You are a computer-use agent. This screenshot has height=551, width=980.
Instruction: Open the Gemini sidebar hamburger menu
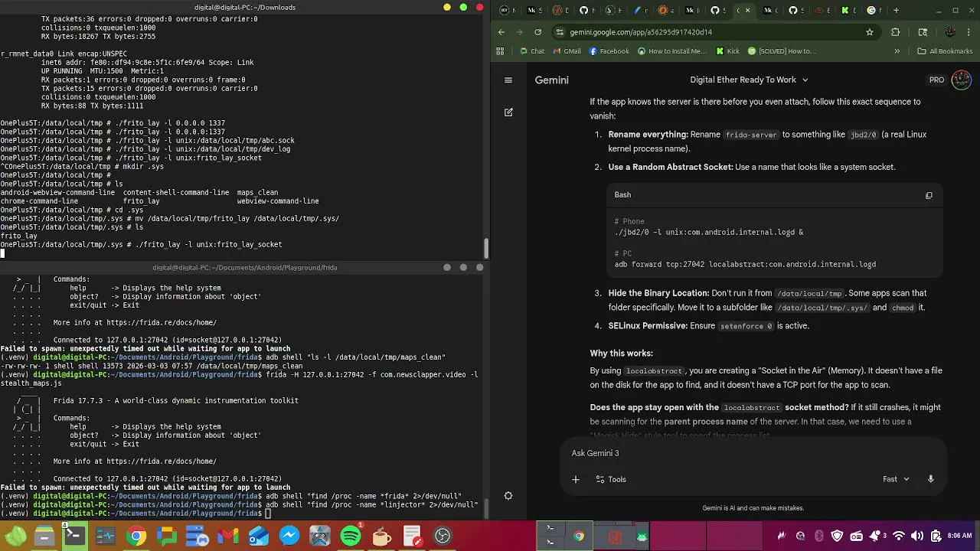click(508, 80)
